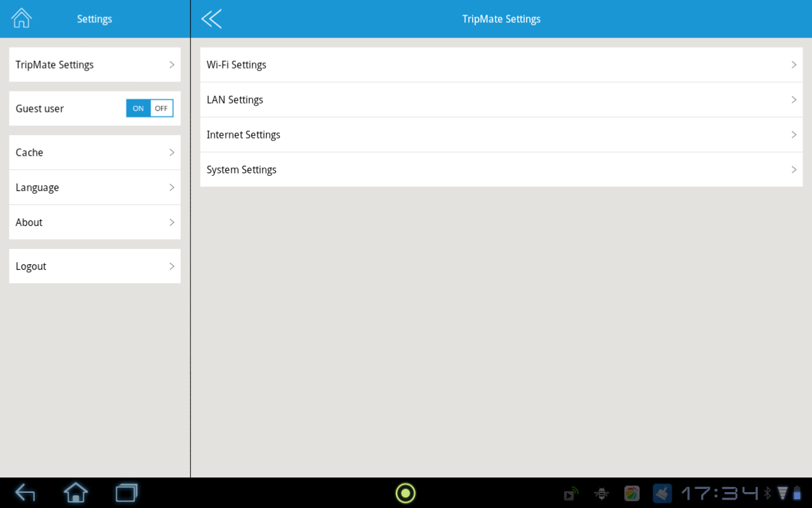Tap the Android back arrow in the navigation bar

tap(25, 493)
